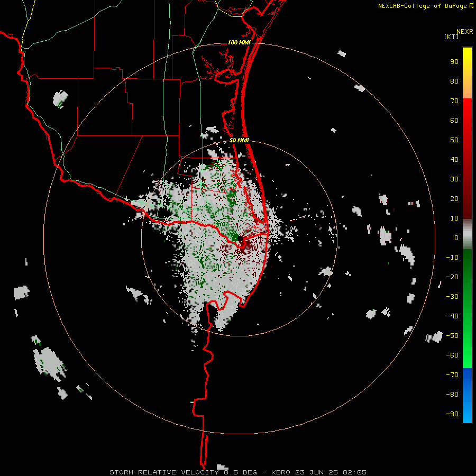Select the -50 value on velocity scale

coord(452,336)
